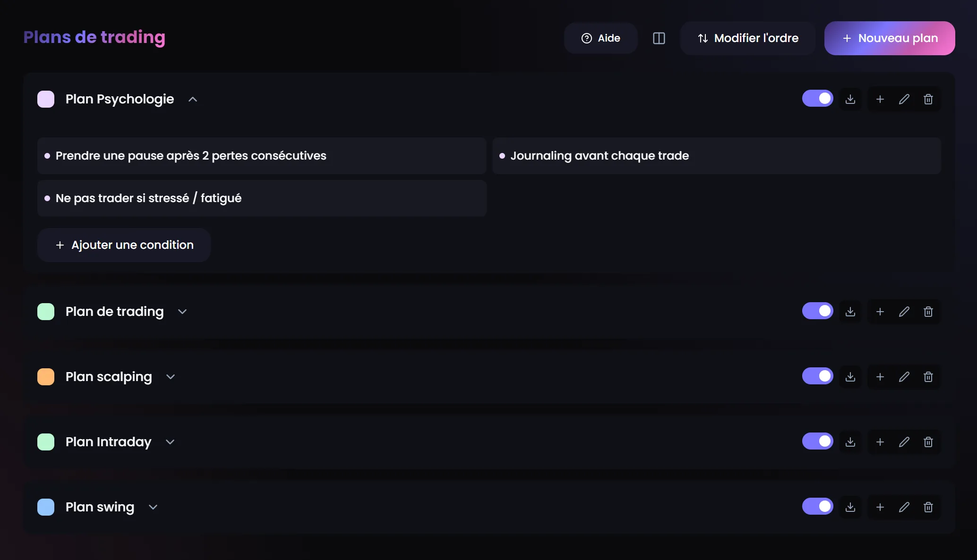Turn off the Plan scalping switch
This screenshot has width=977, height=560.
coord(817,376)
